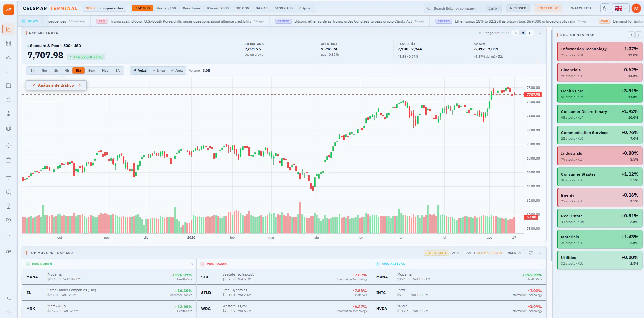This screenshot has height=318, width=644.
Task: Click the refresh icon in Top Movers
Action: point(531,253)
